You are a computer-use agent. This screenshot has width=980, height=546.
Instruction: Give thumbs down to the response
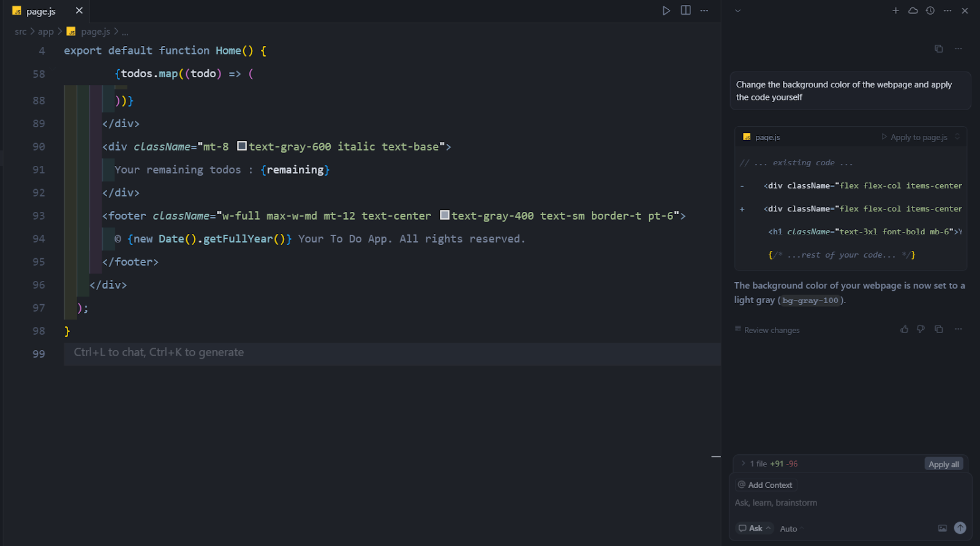point(921,329)
